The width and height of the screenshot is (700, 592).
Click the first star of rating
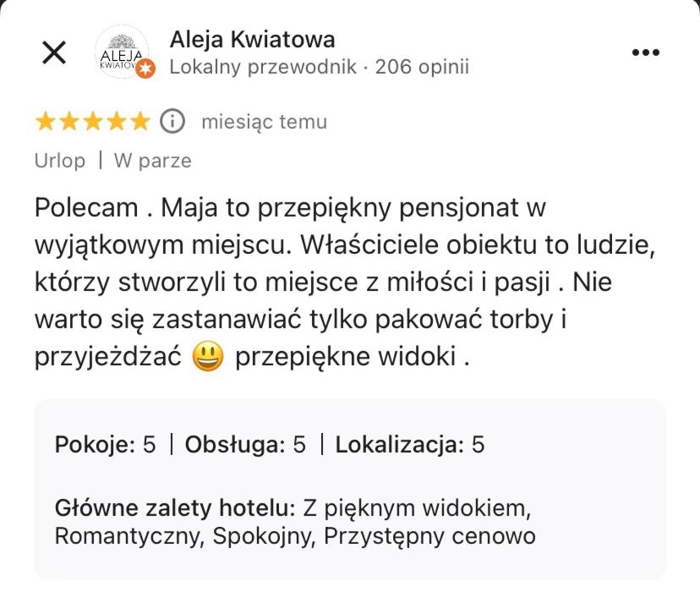click(x=46, y=121)
